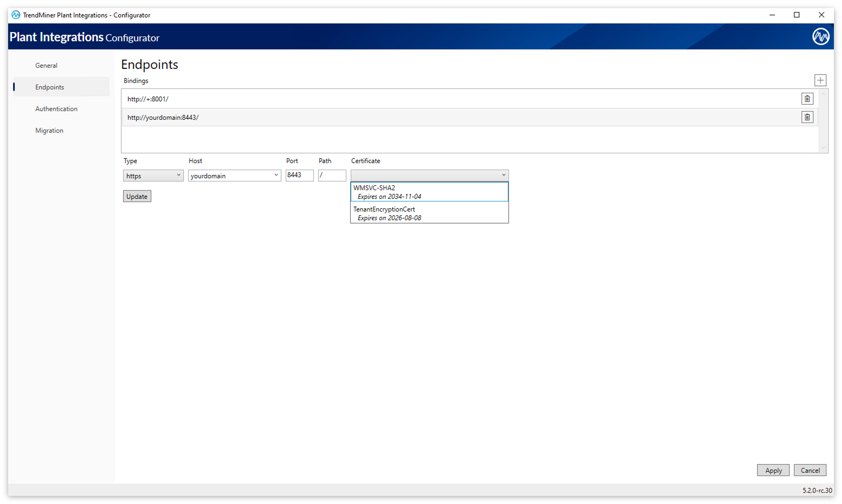Switch to the Authentication section

[56, 109]
